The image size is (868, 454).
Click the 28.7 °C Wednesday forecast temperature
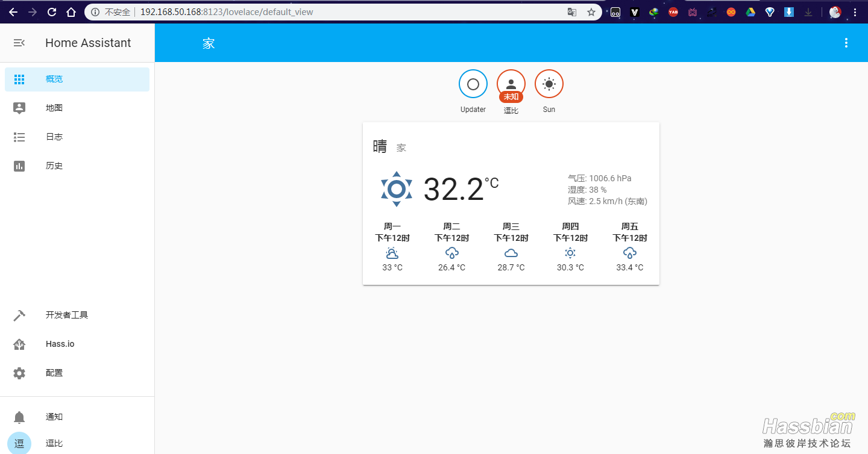(511, 267)
